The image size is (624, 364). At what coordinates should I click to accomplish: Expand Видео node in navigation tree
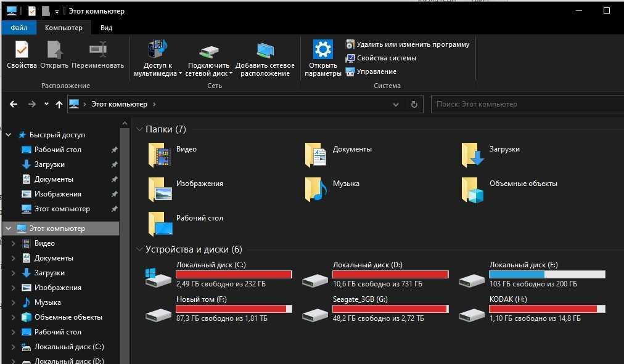point(14,243)
